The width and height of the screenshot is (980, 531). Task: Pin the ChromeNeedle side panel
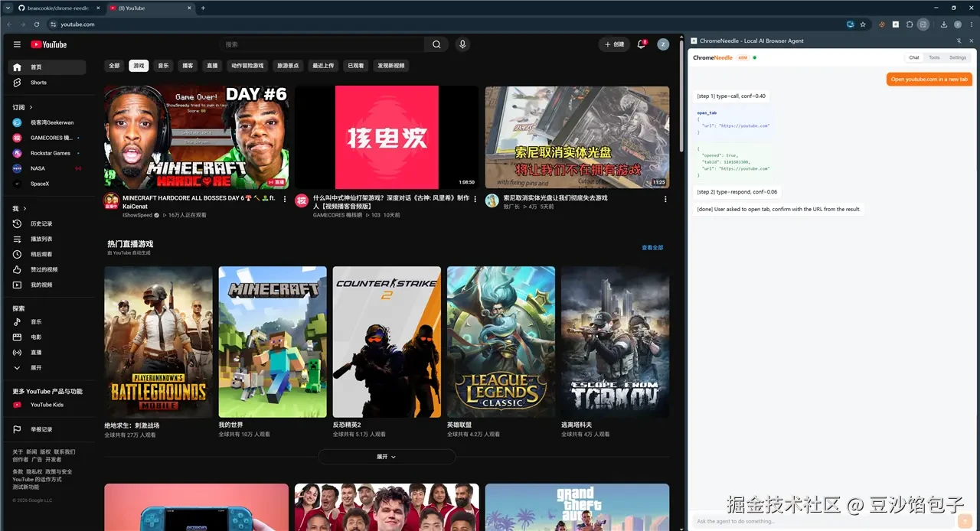pos(959,41)
